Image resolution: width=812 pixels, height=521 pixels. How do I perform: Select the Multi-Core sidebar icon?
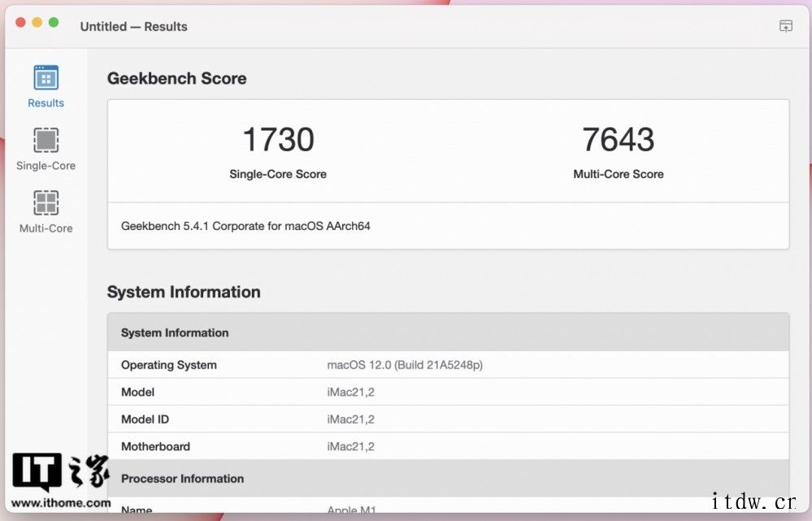click(x=46, y=202)
